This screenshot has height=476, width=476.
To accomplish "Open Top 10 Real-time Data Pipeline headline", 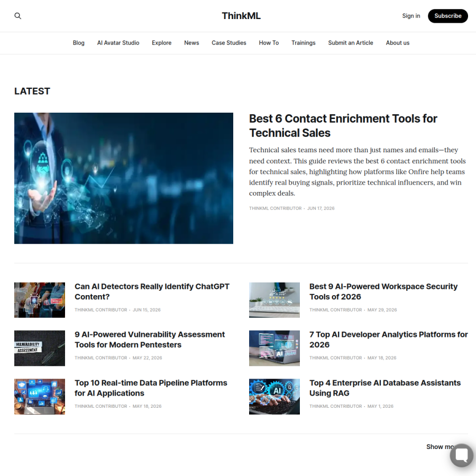I will click(151, 388).
